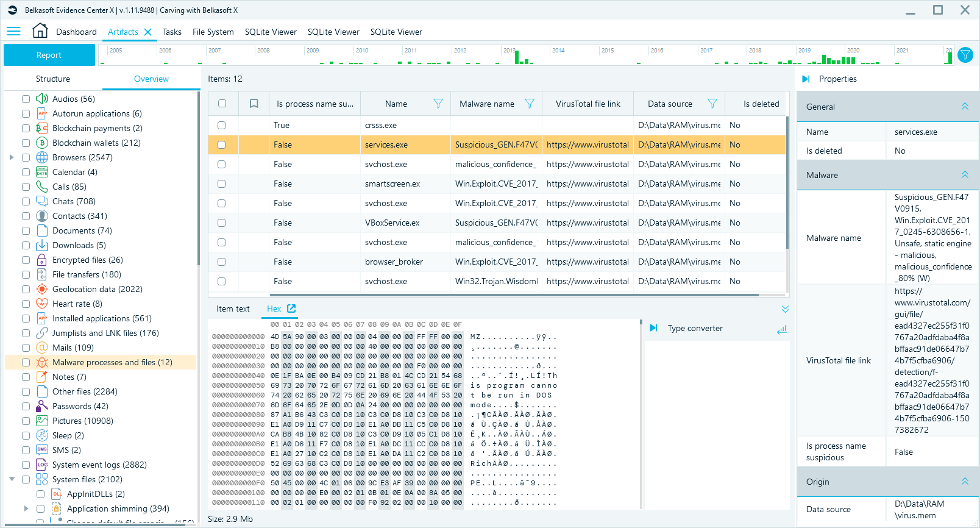The width and height of the screenshot is (980, 528).
Task: Open the first SQLite Viewer tab
Action: click(271, 32)
